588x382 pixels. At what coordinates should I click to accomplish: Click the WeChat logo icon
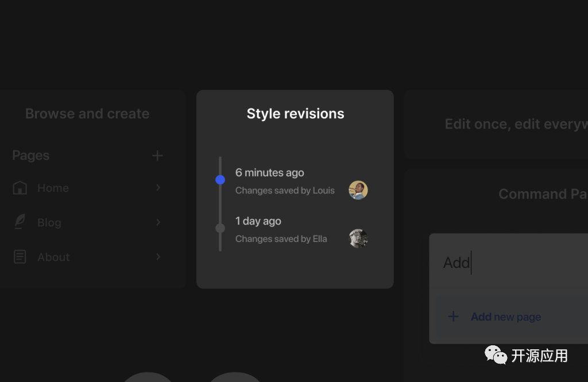[x=496, y=355]
